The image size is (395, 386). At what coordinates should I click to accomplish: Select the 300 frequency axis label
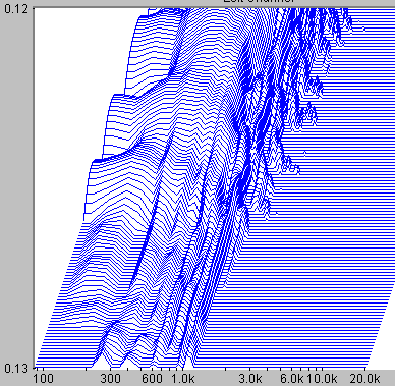tap(110, 379)
